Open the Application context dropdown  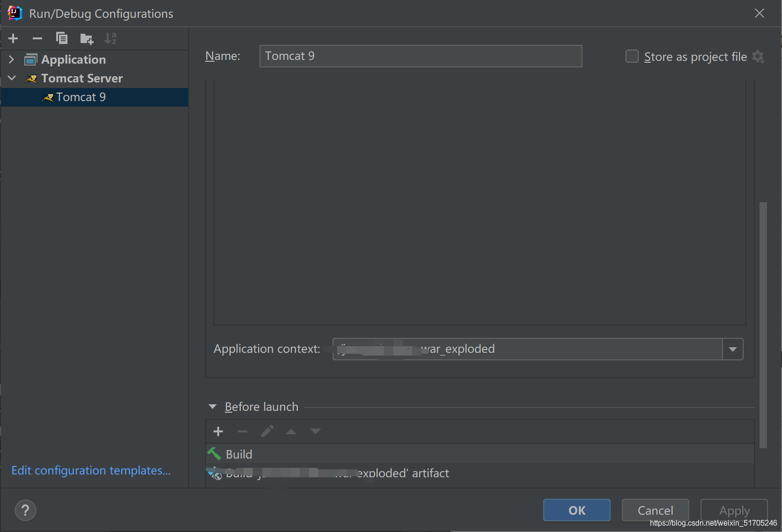pos(733,349)
